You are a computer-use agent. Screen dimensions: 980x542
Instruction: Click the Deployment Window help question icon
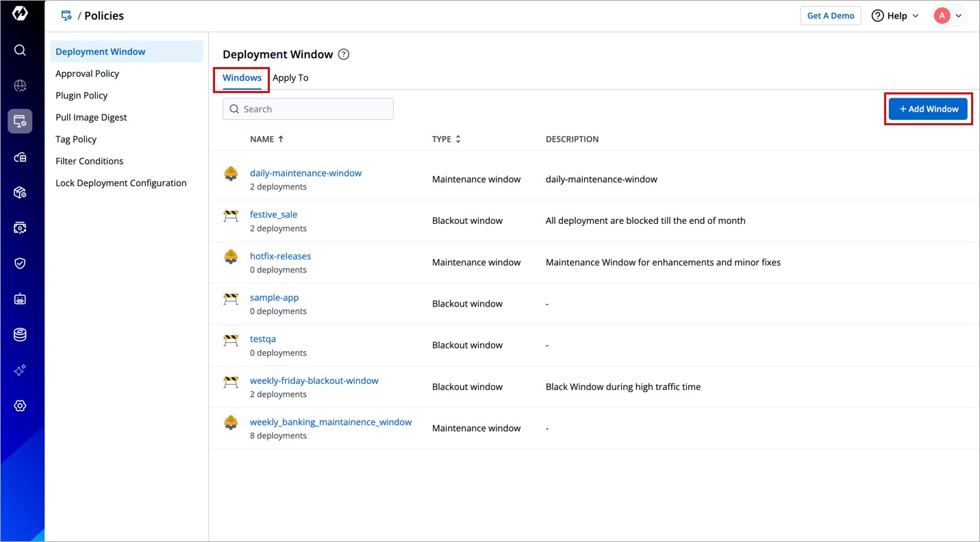pos(344,55)
